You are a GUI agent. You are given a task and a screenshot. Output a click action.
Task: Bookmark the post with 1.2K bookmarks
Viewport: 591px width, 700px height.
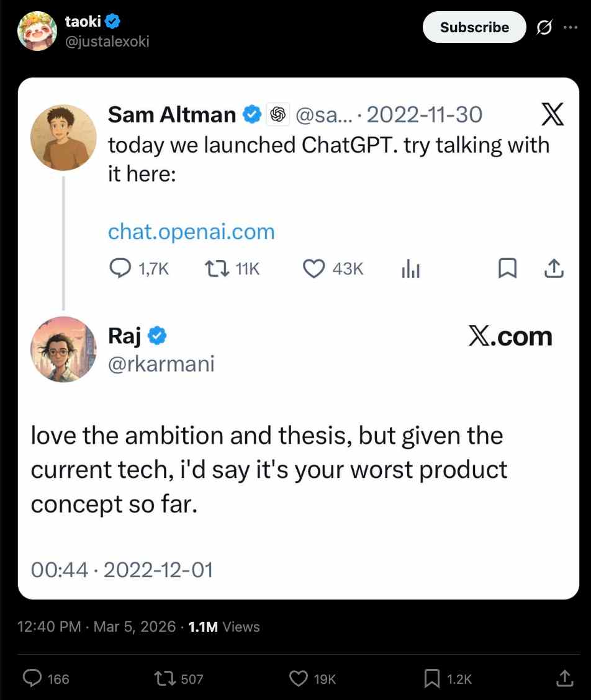[432, 679]
